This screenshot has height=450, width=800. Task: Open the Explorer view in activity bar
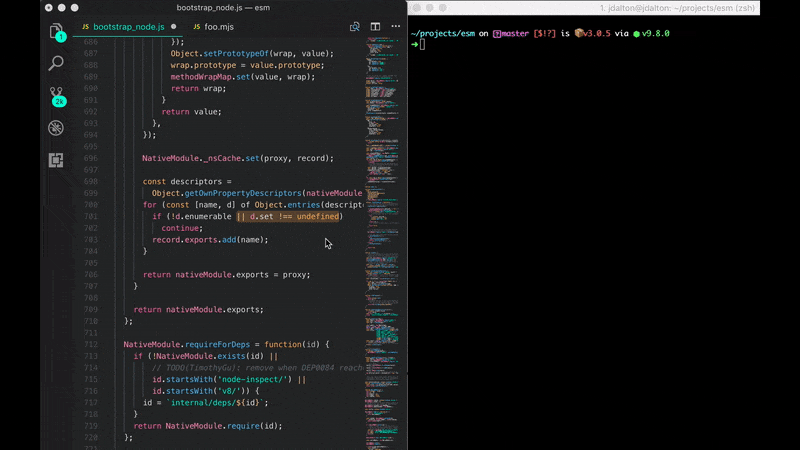56,31
